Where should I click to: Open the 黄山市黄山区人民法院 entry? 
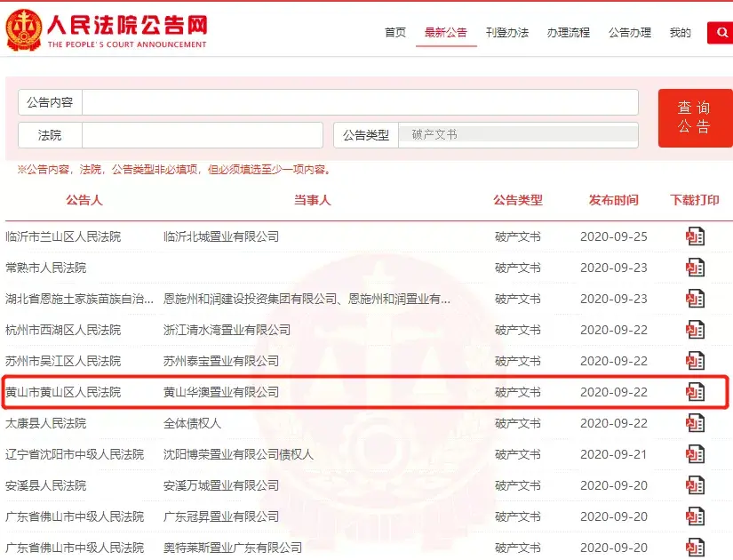[63, 392]
